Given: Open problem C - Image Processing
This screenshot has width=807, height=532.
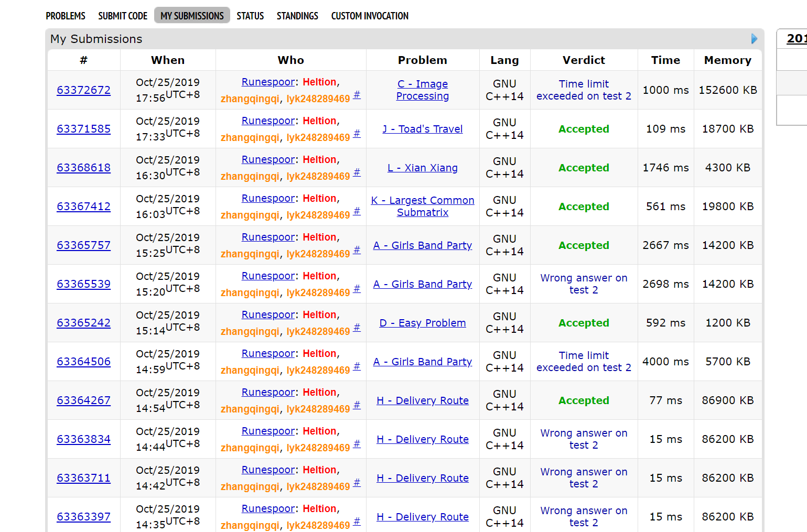Looking at the screenshot, I should click(423, 90).
